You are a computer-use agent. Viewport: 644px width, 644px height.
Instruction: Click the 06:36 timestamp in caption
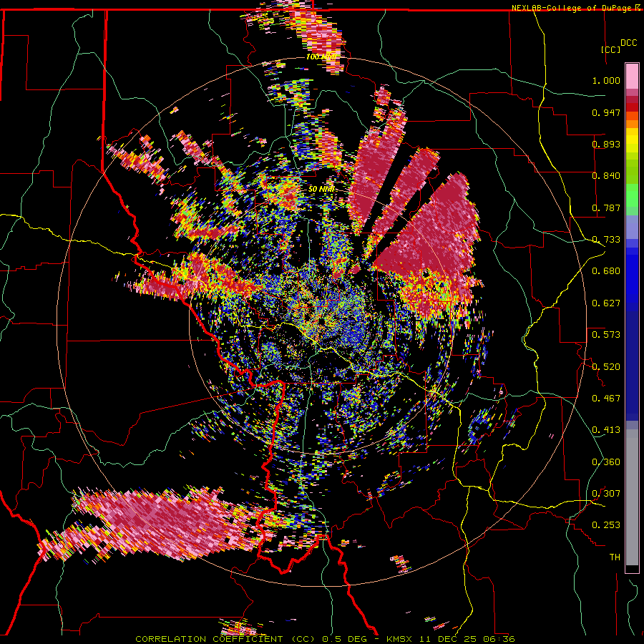click(499, 639)
